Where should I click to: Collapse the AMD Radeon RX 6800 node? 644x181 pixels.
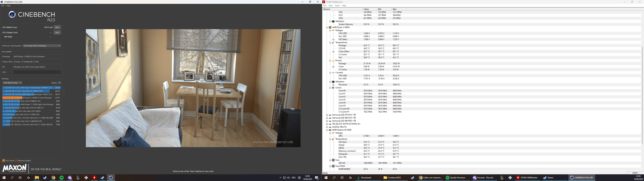coord(327,130)
